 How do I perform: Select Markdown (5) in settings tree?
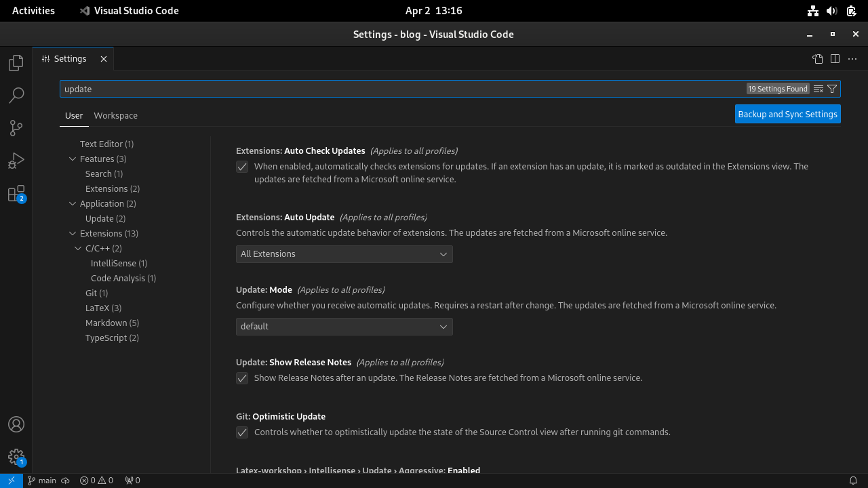point(112,323)
